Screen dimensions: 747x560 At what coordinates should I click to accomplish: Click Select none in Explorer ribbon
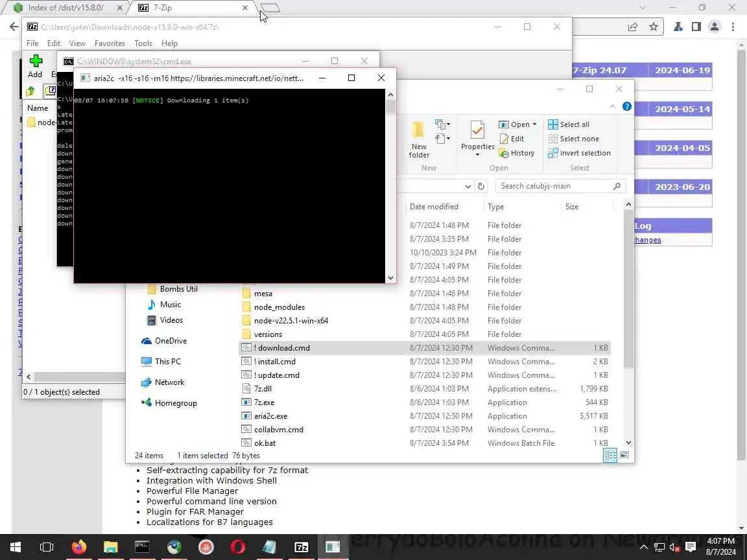click(574, 139)
